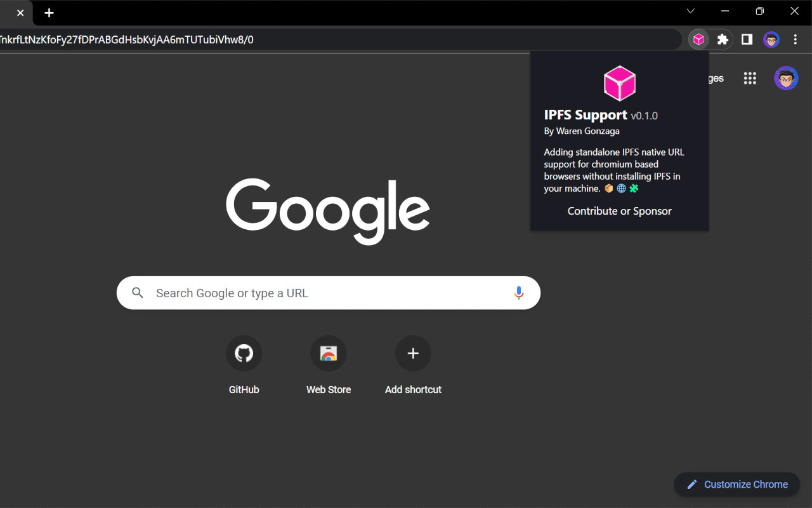Open the IPFS Support extension icon in the toolbar

(x=698, y=39)
